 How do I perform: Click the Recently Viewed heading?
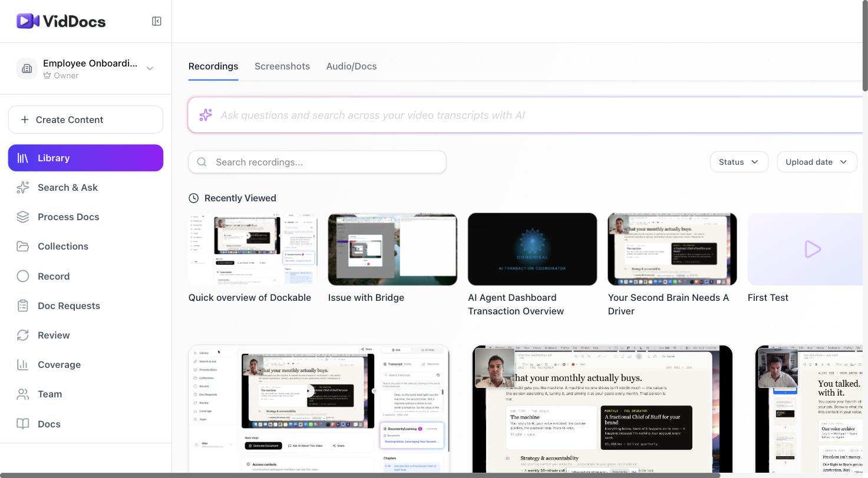coord(240,198)
